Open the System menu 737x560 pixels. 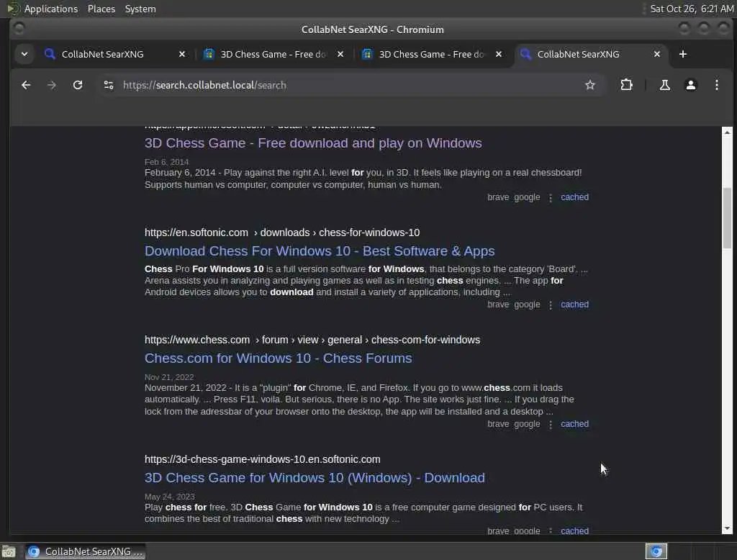coord(140,9)
